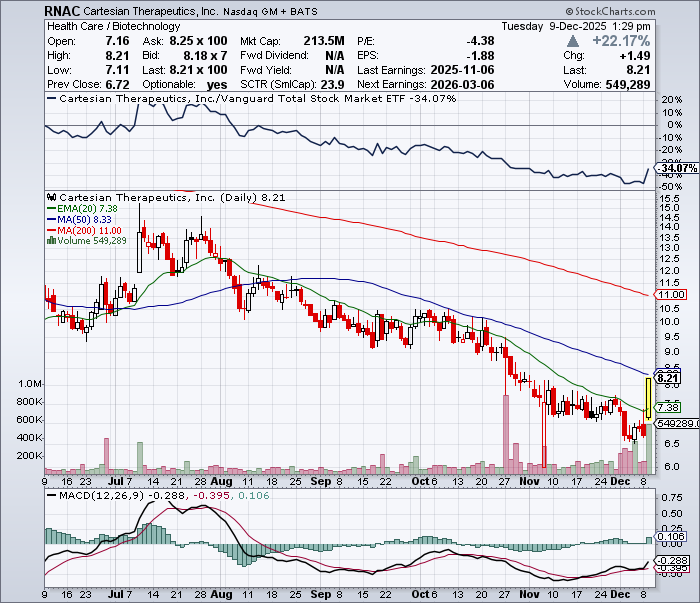
Task: Click the 8.21 last price axis tag
Action: click(x=668, y=378)
